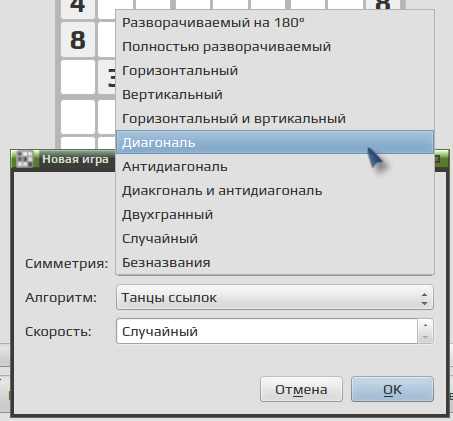Click the "Новая игра" dialog title
This screenshot has height=421, width=453.
pos(75,159)
